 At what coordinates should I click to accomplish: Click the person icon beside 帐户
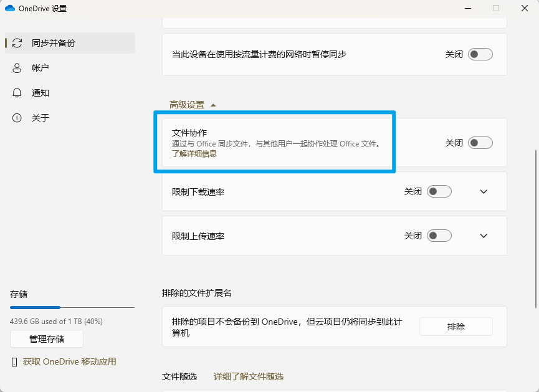(17, 68)
